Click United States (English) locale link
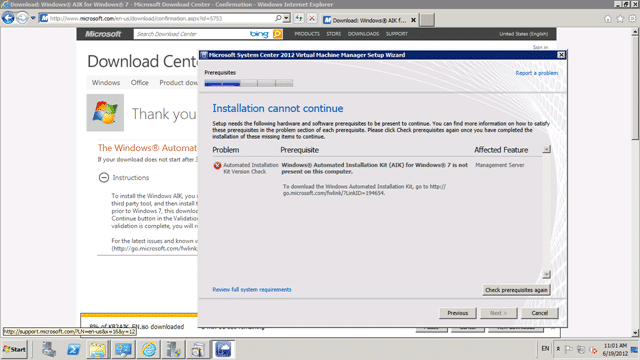This screenshot has height=360, width=640. coord(524,34)
